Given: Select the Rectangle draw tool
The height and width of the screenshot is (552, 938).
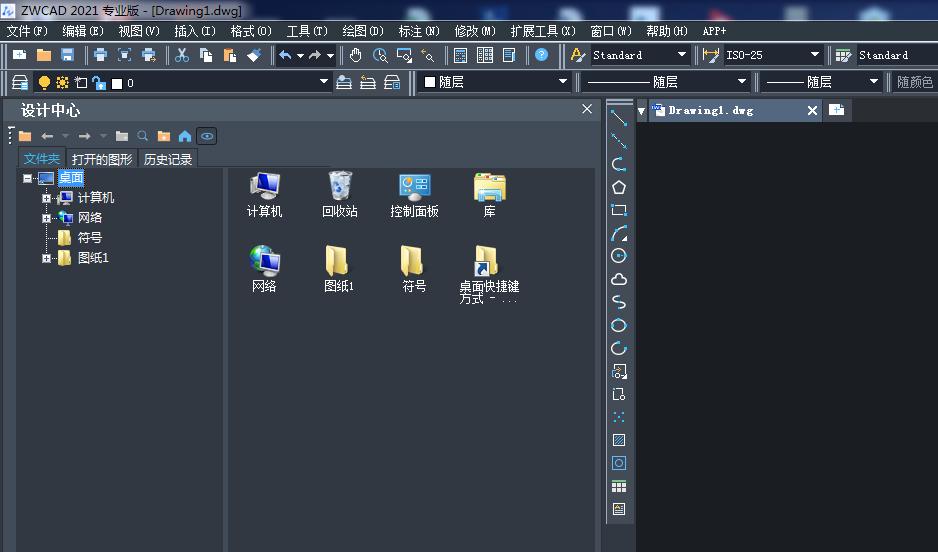Looking at the screenshot, I should [619, 210].
